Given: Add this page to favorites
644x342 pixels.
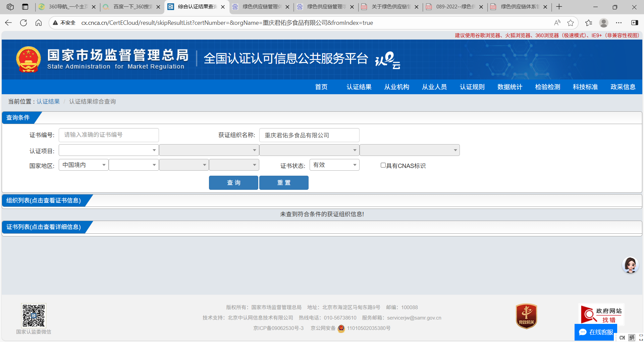Looking at the screenshot, I should pyautogui.click(x=571, y=23).
